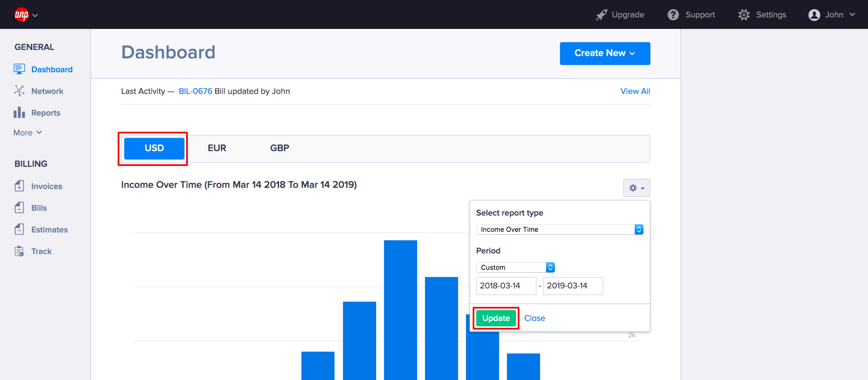Screen dimensions: 868x380
Task: Click the Dashboard monitor icon in sidebar
Action: point(19,69)
